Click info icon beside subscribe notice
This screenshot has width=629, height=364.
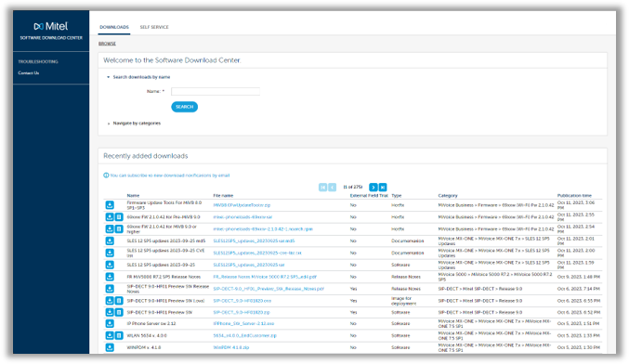click(106, 175)
